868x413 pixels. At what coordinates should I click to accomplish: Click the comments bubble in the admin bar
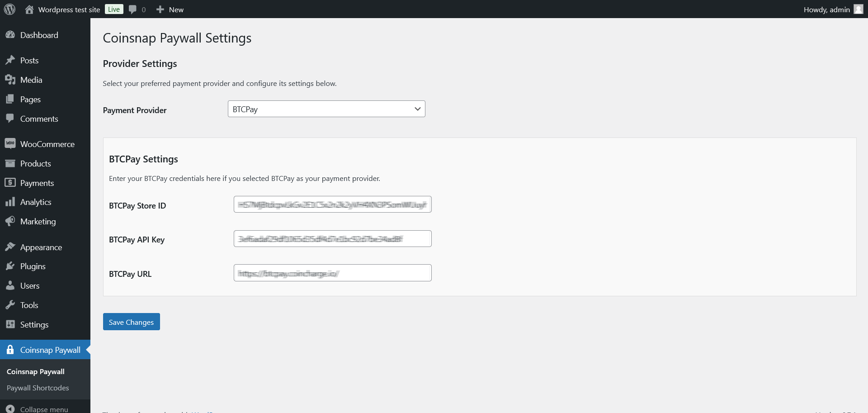pyautogui.click(x=132, y=9)
